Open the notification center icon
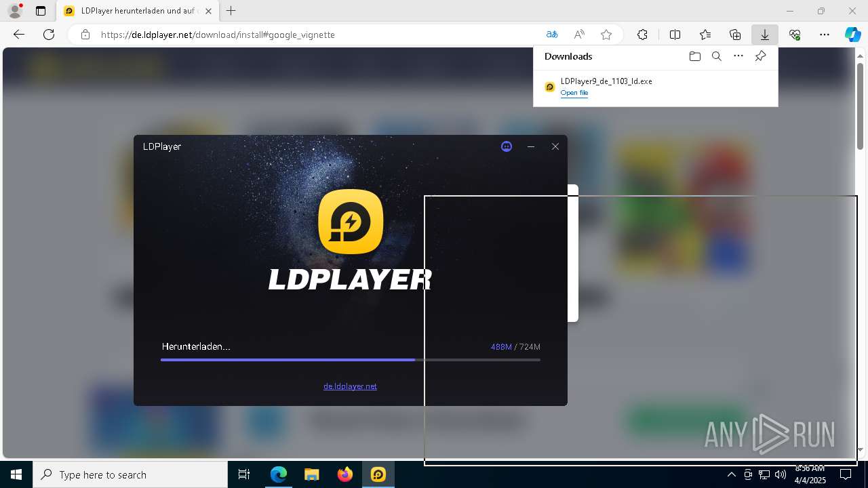This screenshot has height=488, width=868. 846,474
